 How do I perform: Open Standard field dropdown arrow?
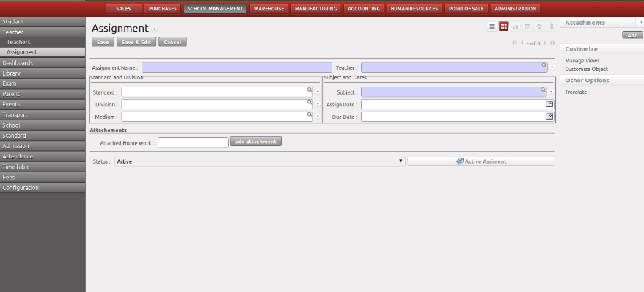pos(318,92)
